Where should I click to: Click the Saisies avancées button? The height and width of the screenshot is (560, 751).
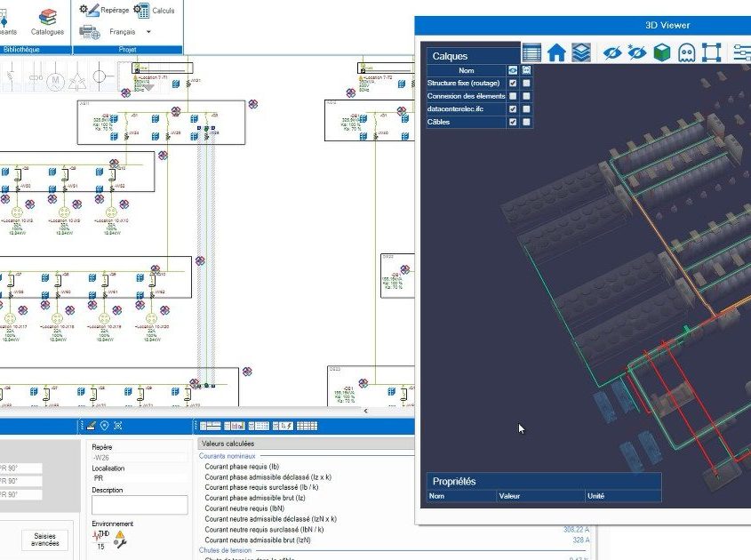coord(44,540)
